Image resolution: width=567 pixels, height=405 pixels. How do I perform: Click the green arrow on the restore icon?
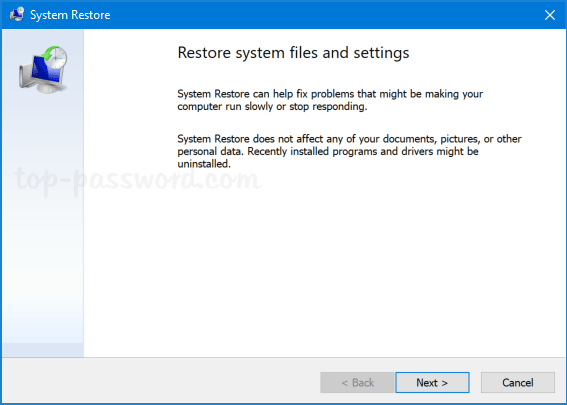[48, 53]
